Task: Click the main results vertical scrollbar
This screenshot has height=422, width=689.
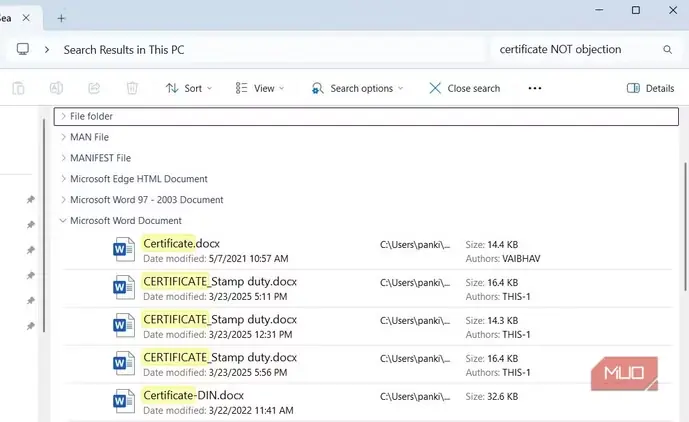Action: point(685,226)
